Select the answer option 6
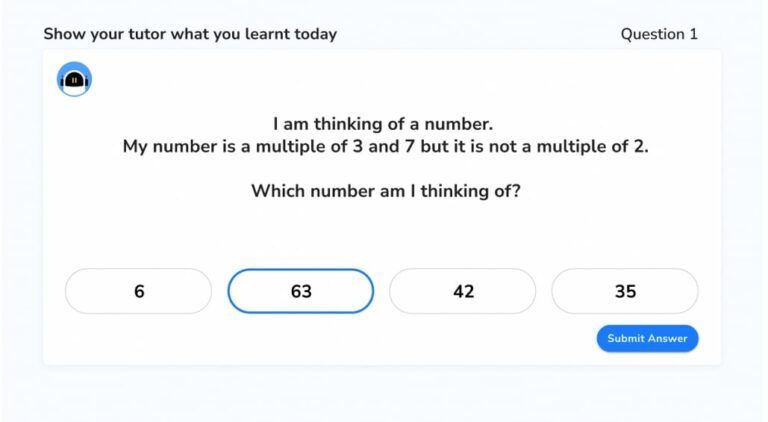The height and width of the screenshot is (422, 768). [139, 292]
